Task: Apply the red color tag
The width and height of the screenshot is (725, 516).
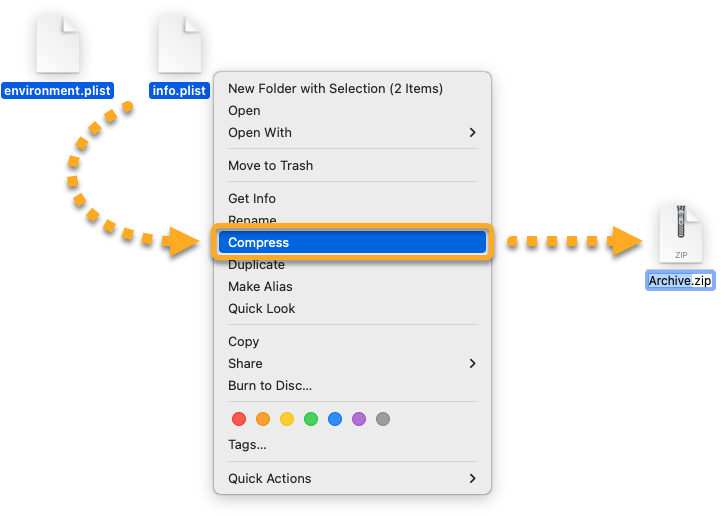Action: (x=239, y=419)
